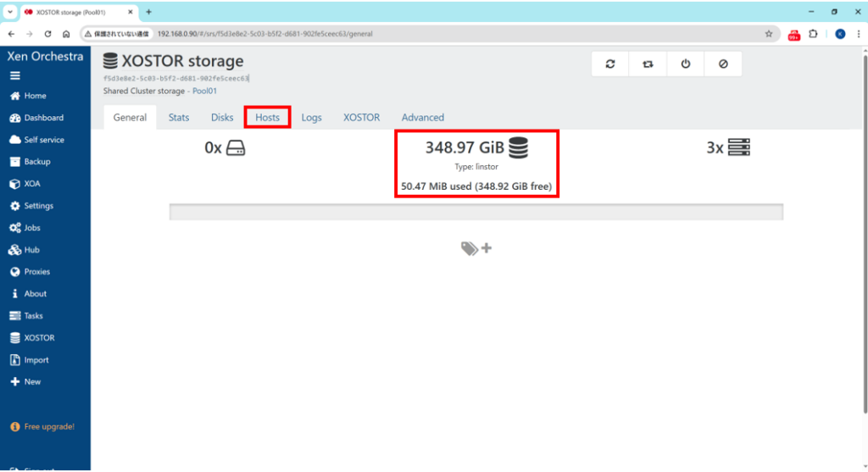Open XOSTOR in the left sidebar
The image size is (868, 472).
[x=39, y=338]
